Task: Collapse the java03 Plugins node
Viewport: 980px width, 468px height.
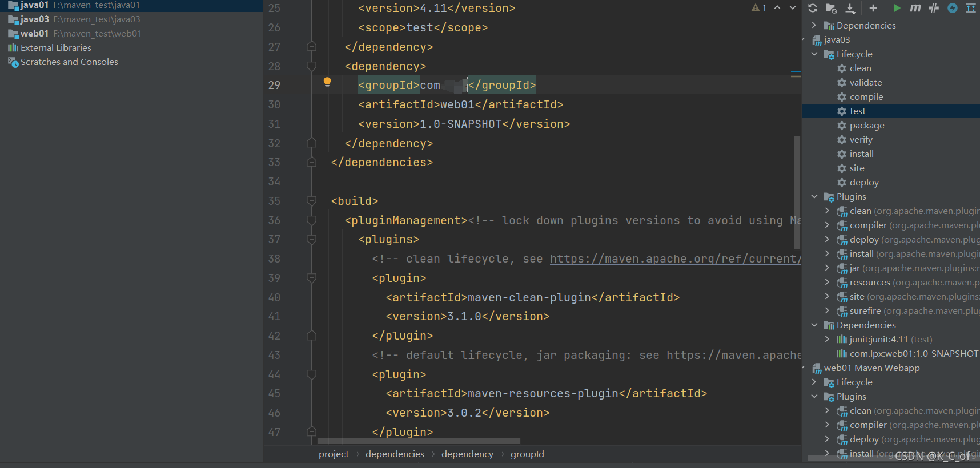Action: 814,196
